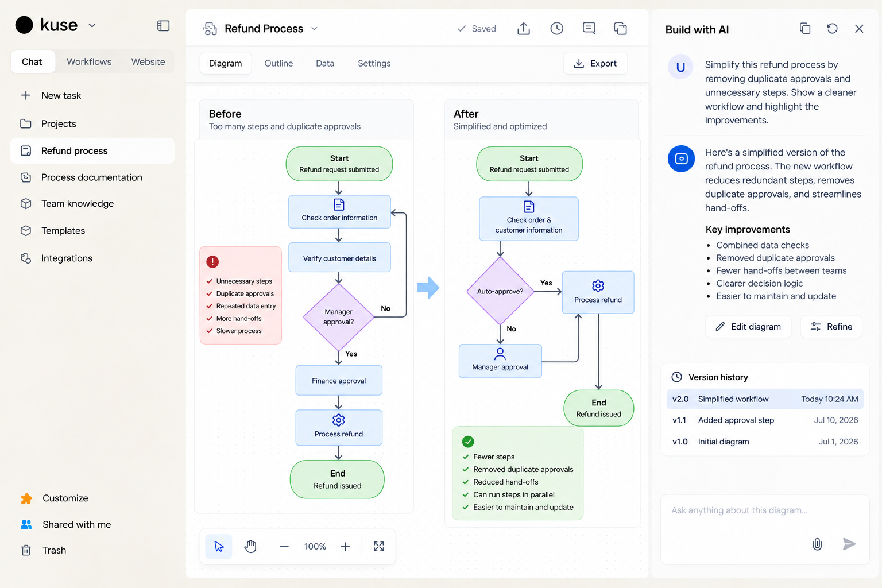Select version v1.0 Initial diagram

(x=765, y=442)
